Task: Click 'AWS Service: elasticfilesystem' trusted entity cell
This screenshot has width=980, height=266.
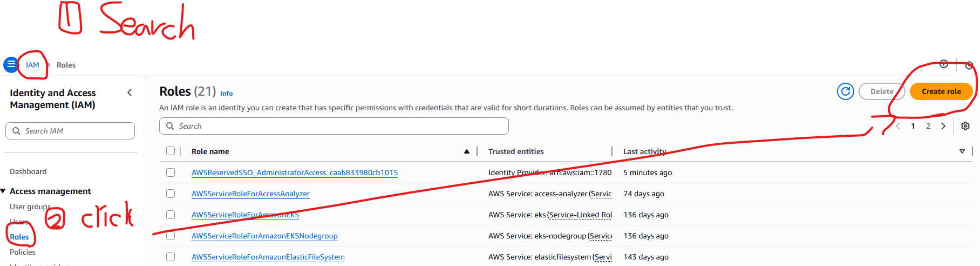Action: click(550, 257)
